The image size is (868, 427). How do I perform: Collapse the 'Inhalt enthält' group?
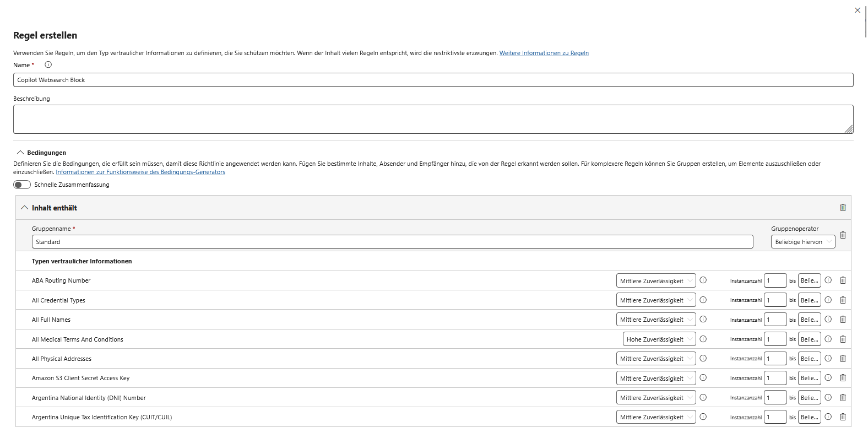[24, 208]
